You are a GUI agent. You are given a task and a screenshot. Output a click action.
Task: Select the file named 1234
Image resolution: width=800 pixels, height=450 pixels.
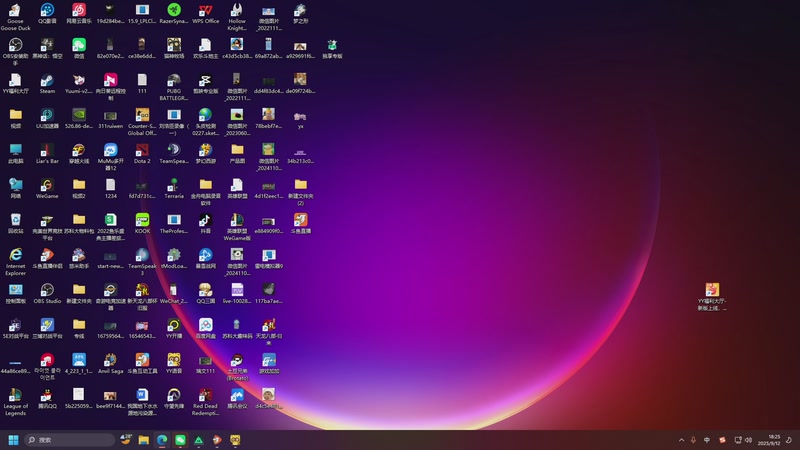coord(110,189)
